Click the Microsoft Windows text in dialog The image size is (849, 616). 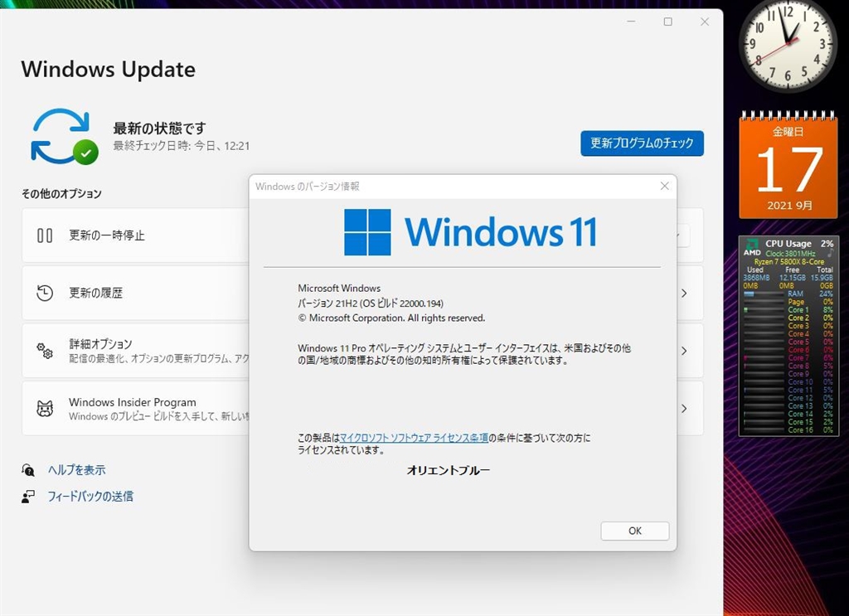pyautogui.click(x=339, y=289)
